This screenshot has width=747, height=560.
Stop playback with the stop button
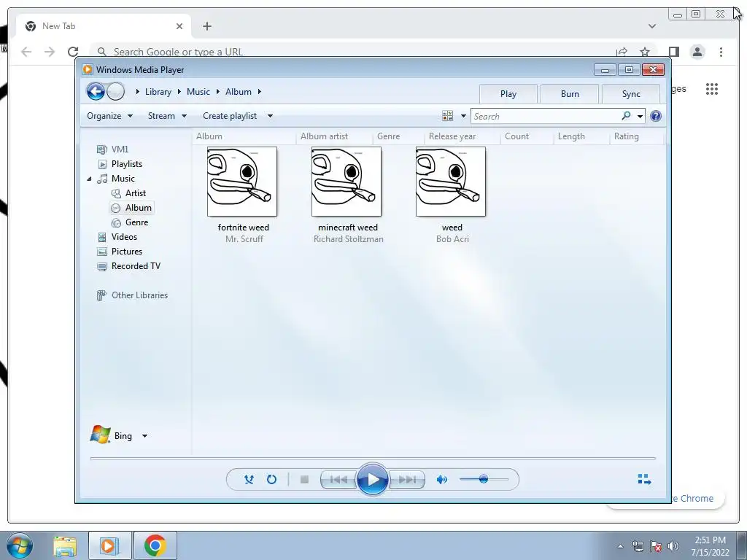point(304,480)
